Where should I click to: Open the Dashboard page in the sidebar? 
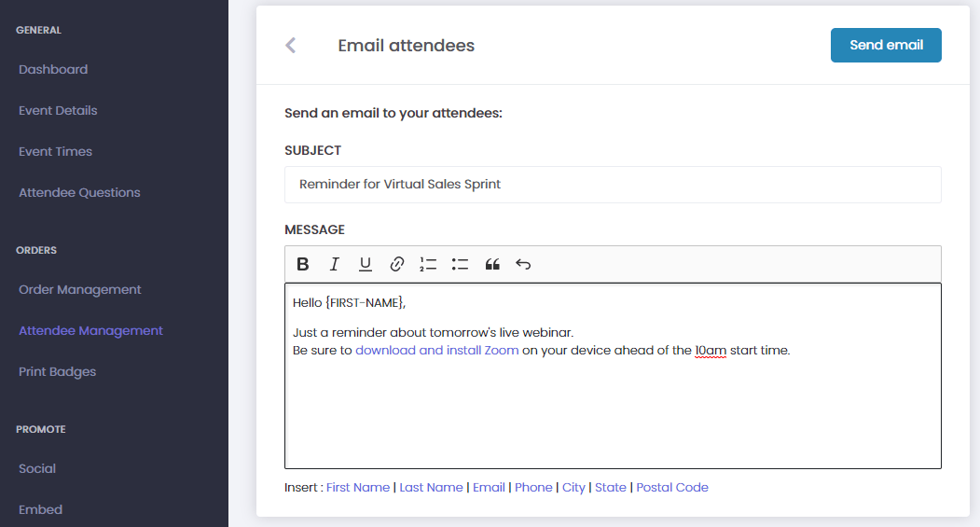point(53,69)
